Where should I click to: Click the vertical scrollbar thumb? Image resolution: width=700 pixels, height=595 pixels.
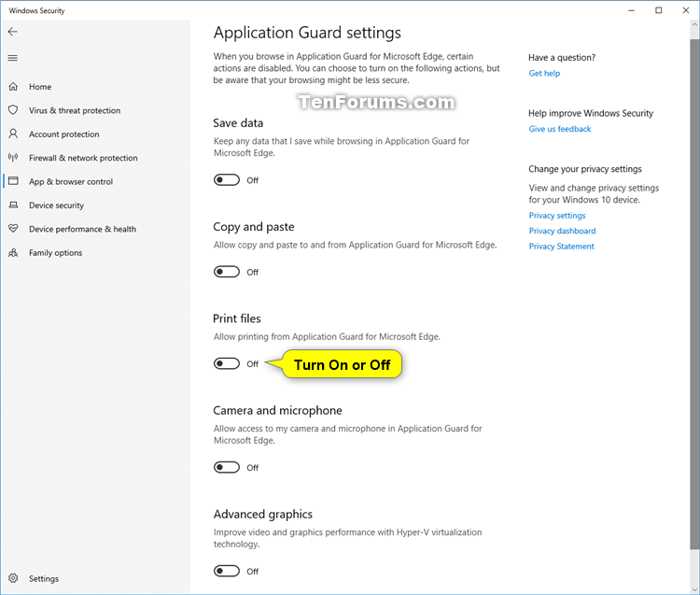pyautogui.click(x=694, y=295)
